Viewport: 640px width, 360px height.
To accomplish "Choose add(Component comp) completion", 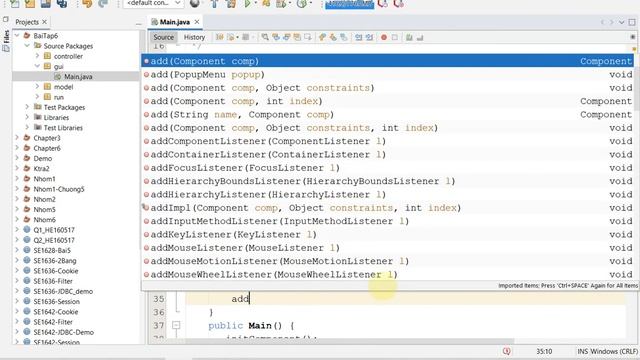I will (x=388, y=61).
